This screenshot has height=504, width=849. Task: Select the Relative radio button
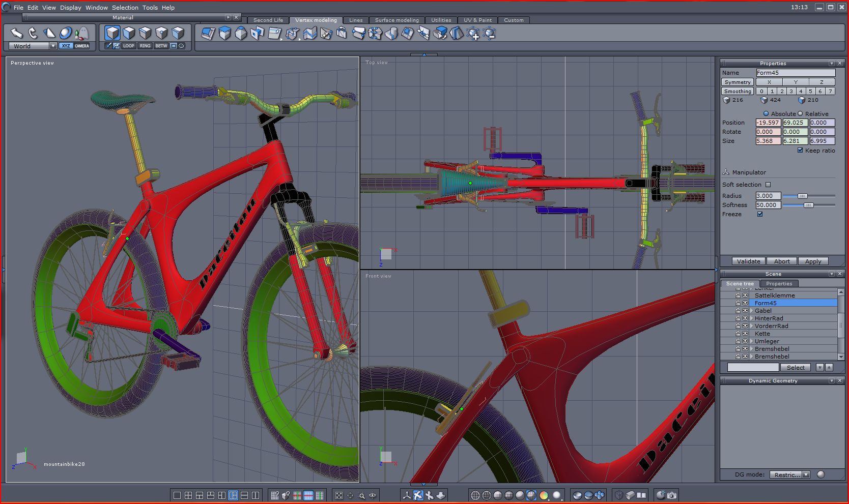pyautogui.click(x=800, y=114)
